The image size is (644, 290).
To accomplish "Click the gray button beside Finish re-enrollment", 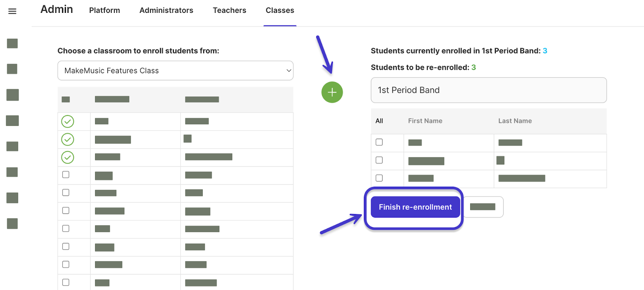I will [483, 207].
